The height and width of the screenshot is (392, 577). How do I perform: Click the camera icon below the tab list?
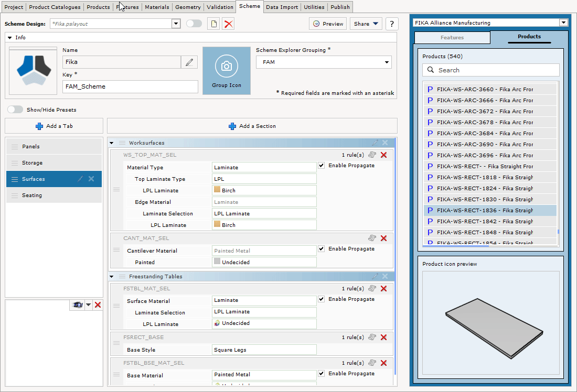tap(78, 305)
